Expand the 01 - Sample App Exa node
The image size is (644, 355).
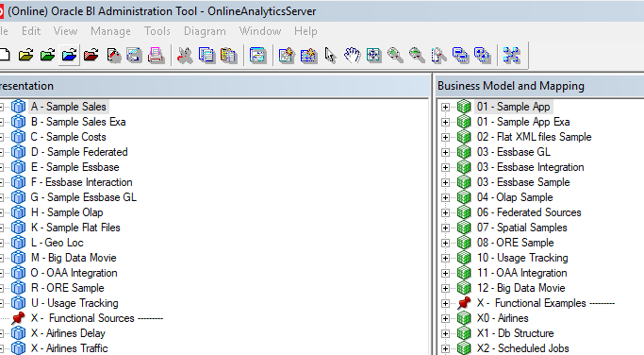pos(445,122)
